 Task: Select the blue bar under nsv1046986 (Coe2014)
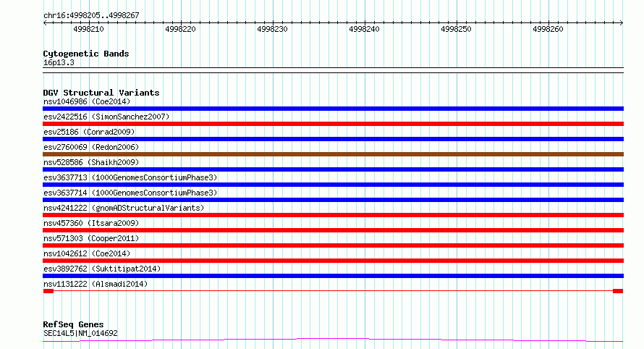pyautogui.click(x=333, y=109)
